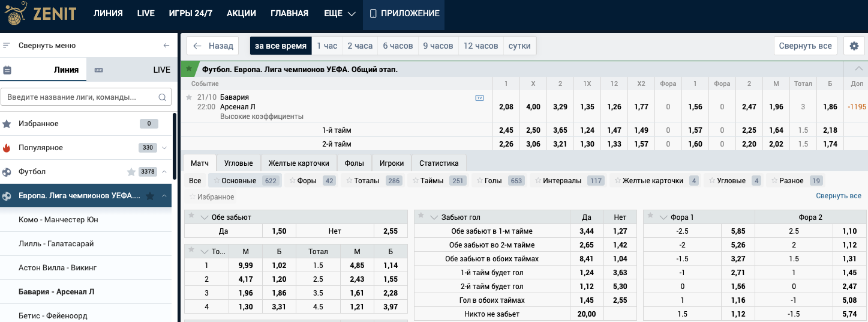The width and height of the screenshot is (868, 322).
Task: Click the Свернуть все link below filters
Action: [839, 196]
